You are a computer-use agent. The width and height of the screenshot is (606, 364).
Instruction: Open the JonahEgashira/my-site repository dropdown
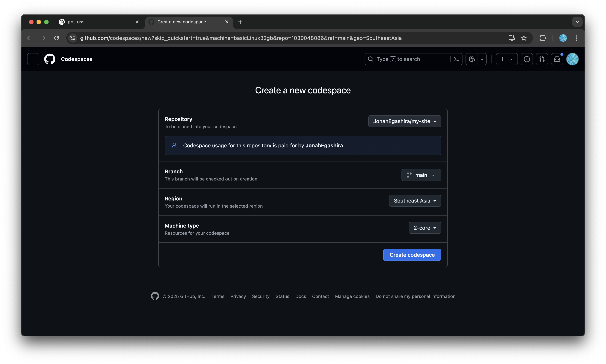click(404, 121)
